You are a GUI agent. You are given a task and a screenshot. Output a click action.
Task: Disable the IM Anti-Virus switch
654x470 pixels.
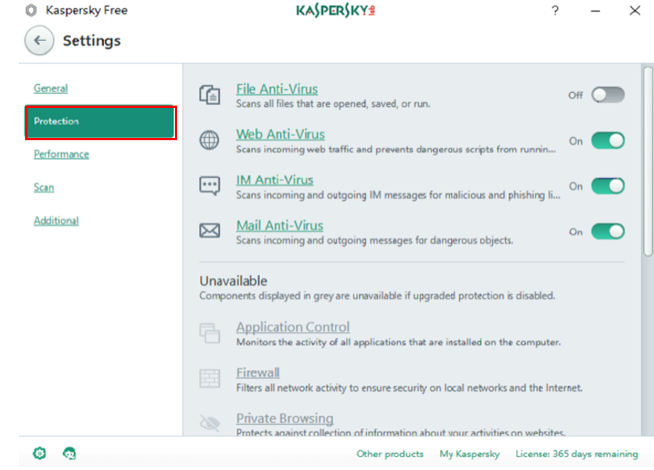[x=608, y=186]
